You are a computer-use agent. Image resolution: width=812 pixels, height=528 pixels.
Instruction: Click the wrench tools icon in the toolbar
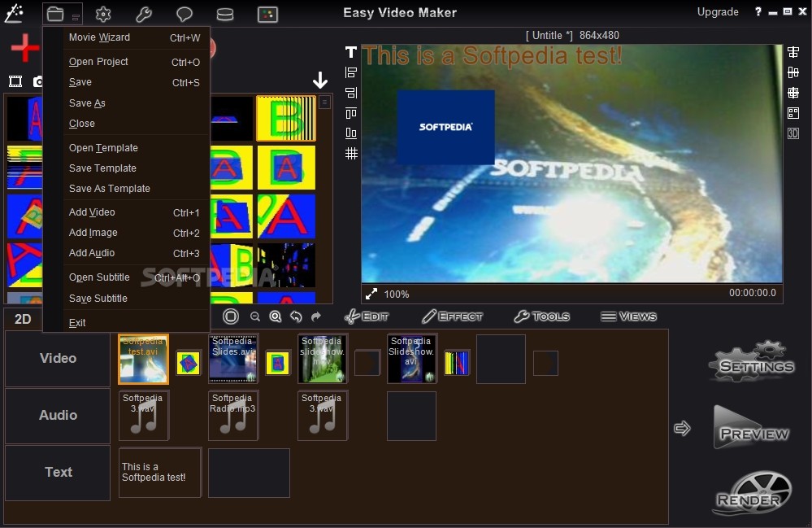coord(144,14)
